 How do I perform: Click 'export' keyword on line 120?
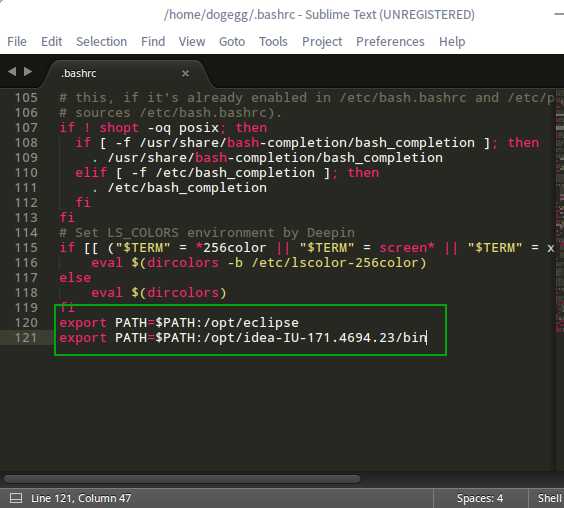click(83, 323)
